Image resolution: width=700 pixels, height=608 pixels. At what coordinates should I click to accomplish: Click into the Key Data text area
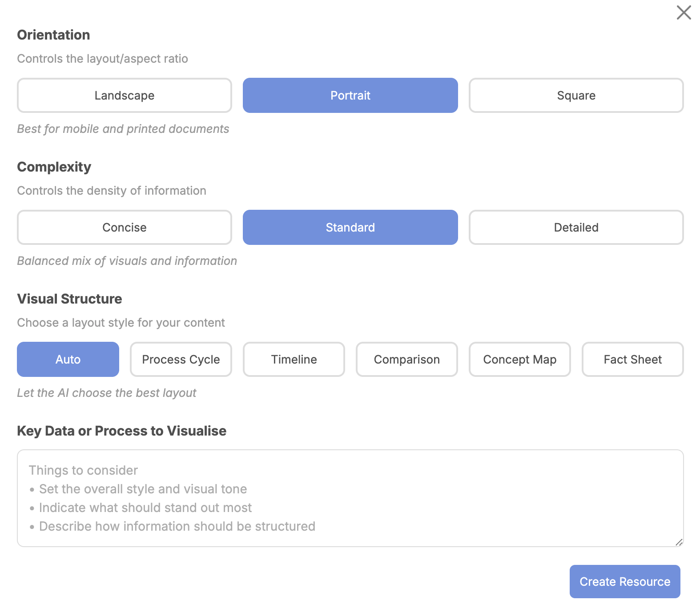350,498
